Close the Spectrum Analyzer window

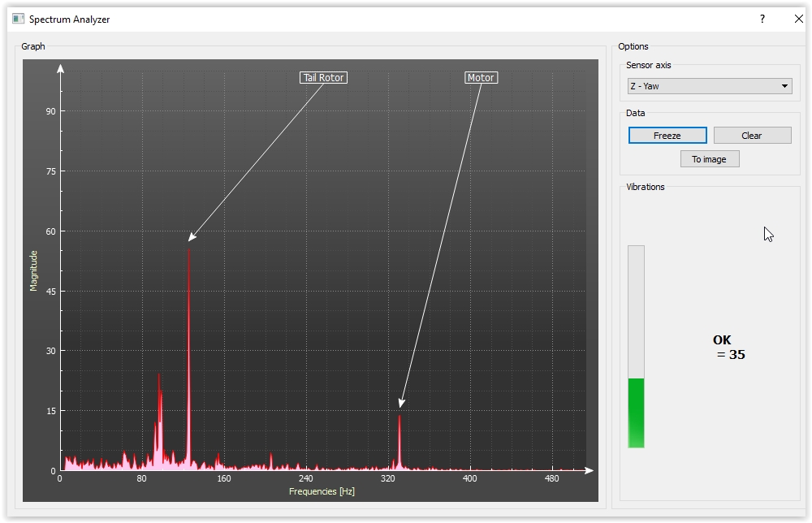tap(798, 19)
